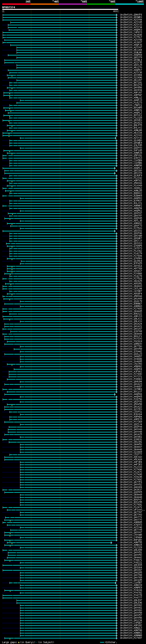Click the purple ~60% identity legend segment

pyautogui.click(x=73, y=4)
